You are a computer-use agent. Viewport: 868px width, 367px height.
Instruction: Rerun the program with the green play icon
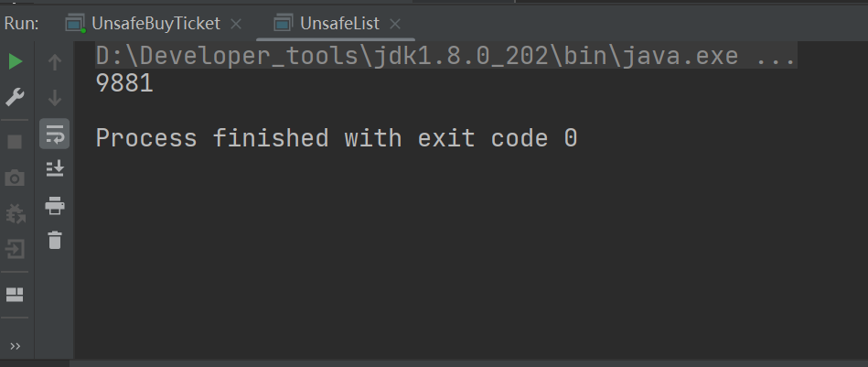tap(16, 62)
